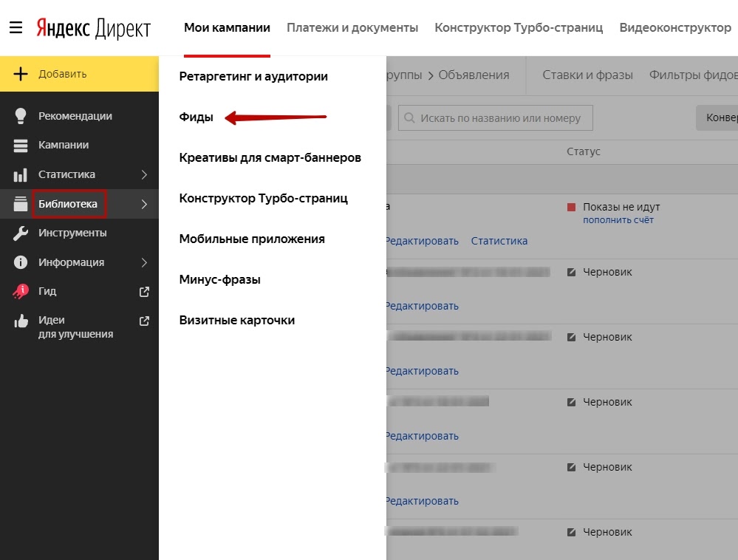Click the Информация info circle icon

click(x=20, y=262)
